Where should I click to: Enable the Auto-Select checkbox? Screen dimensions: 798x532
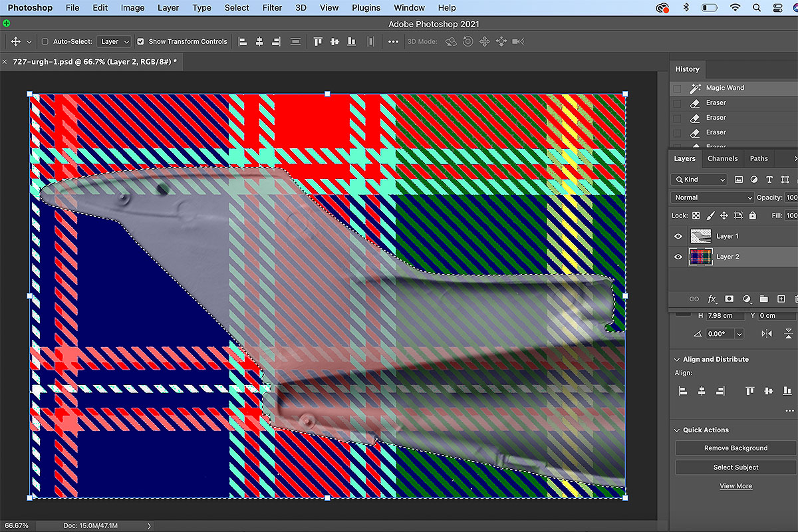click(45, 41)
